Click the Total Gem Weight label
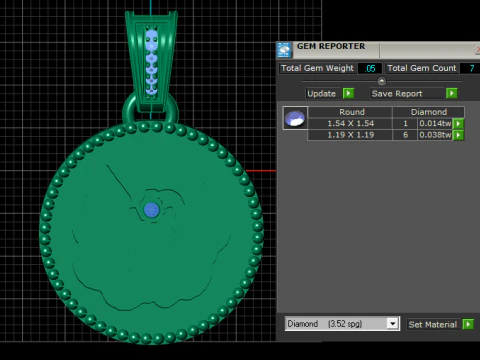This screenshot has height=360, width=480. pyautogui.click(x=317, y=68)
